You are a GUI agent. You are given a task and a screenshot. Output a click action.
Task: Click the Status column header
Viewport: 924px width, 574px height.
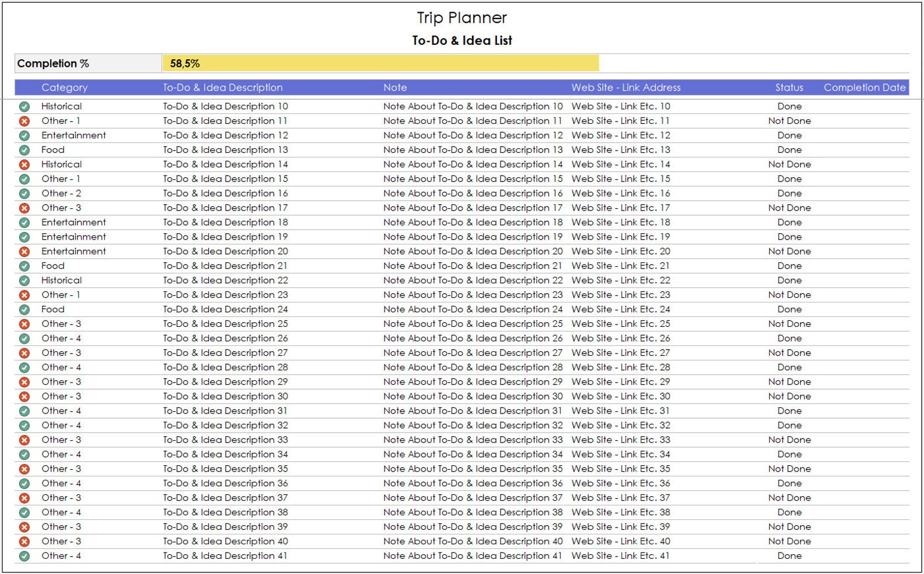789,87
